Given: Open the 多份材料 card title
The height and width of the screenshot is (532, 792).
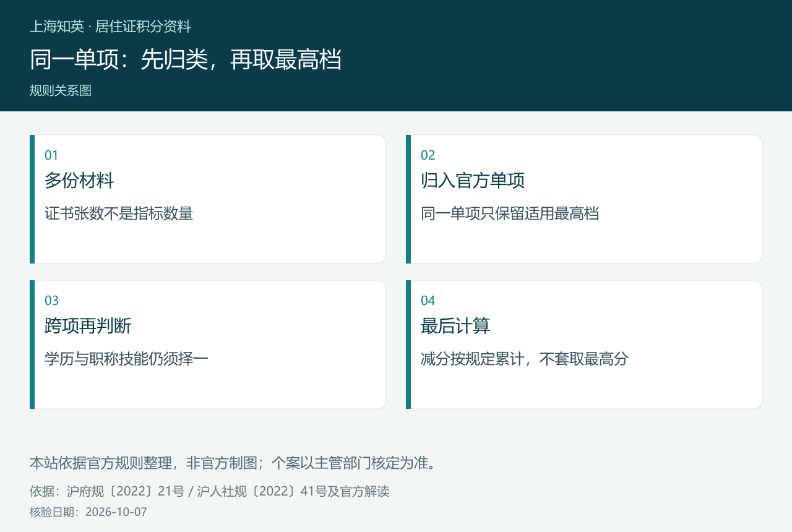Looking at the screenshot, I should (79, 181).
